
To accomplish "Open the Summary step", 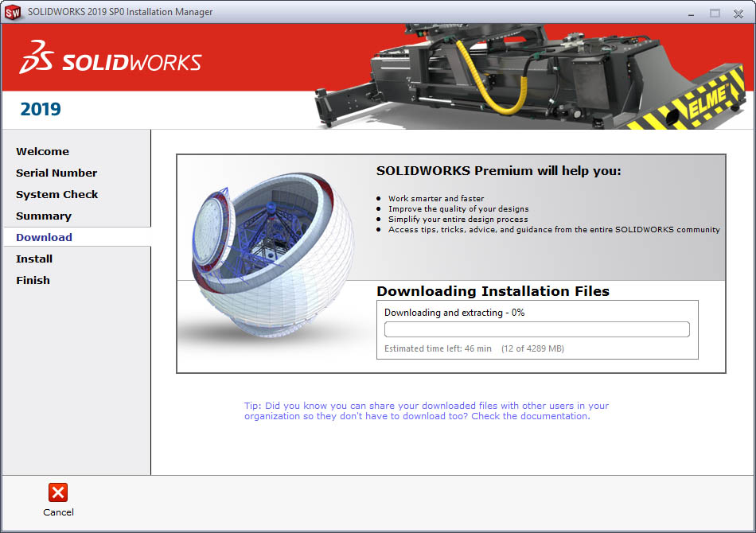I will pos(44,216).
